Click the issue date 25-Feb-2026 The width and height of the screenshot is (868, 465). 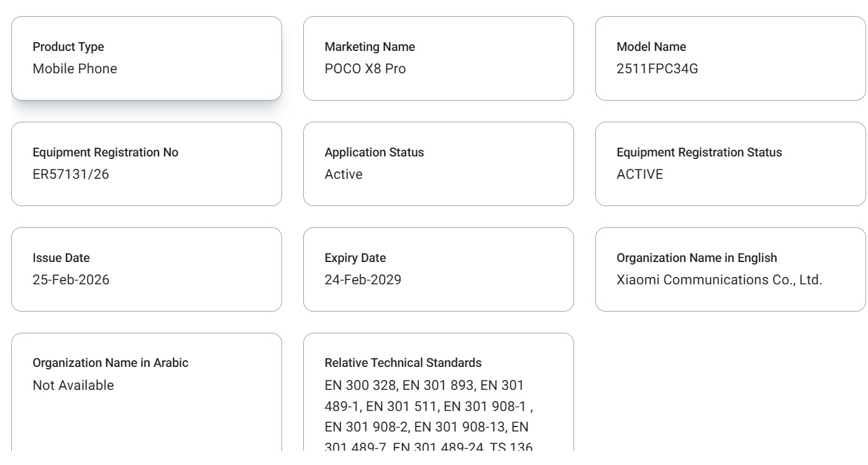click(x=71, y=280)
